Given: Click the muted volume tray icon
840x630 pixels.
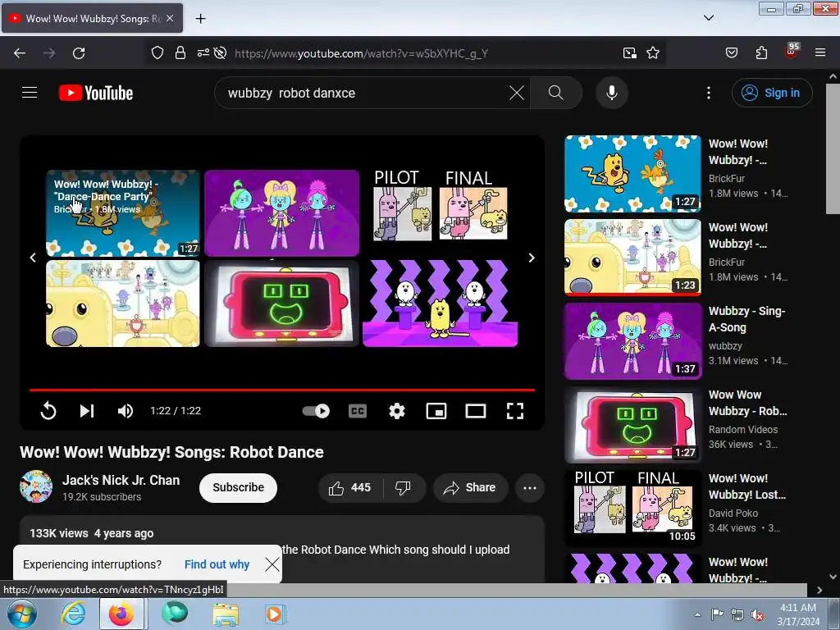Looking at the screenshot, I should (x=757, y=615).
